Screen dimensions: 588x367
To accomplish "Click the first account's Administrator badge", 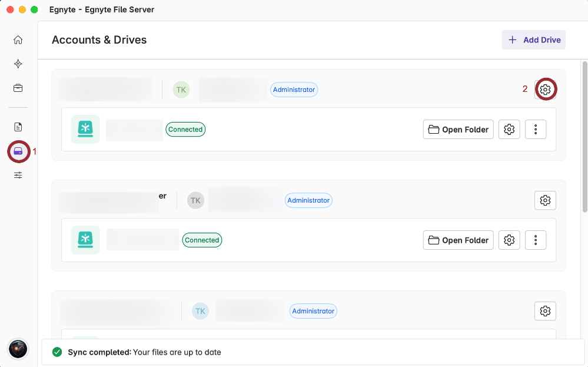I will pyautogui.click(x=294, y=90).
